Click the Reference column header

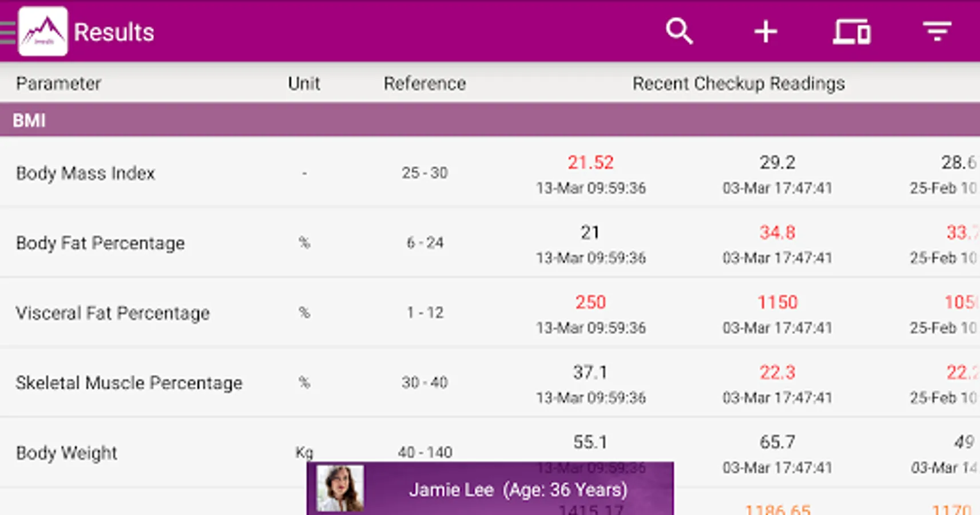pos(424,84)
